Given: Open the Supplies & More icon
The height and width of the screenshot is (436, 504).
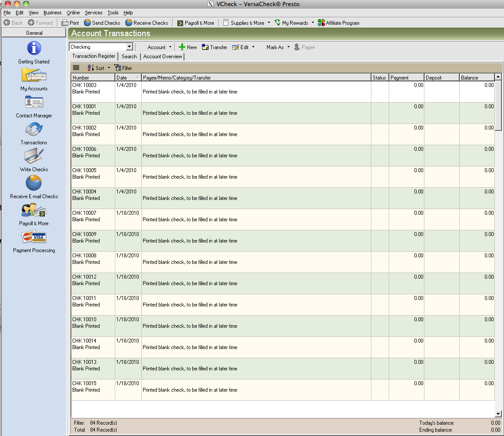Looking at the screenshot, I should 226,23.
